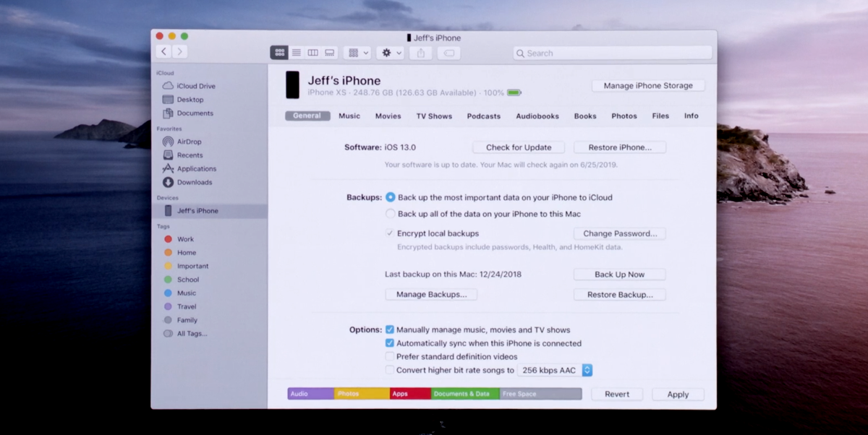868x435 pixels.
Task: Select back up to iCloud option
Action: coord(391,197)
